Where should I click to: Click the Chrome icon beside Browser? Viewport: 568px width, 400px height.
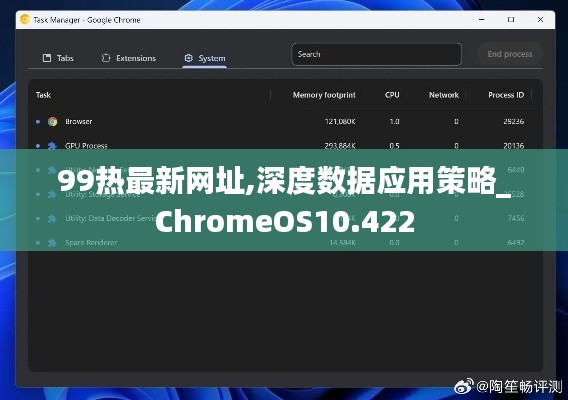(x=53, y=122)
